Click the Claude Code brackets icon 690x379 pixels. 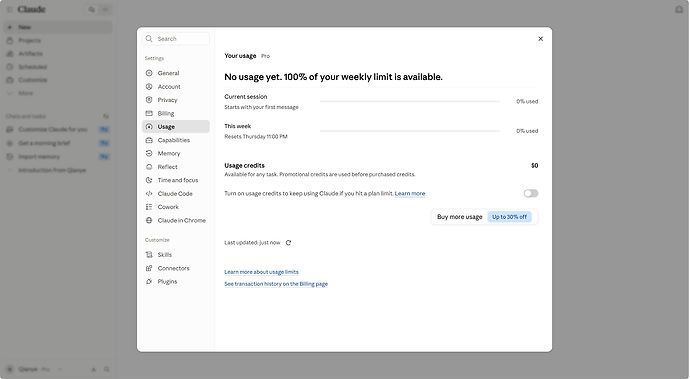[149, 193]
